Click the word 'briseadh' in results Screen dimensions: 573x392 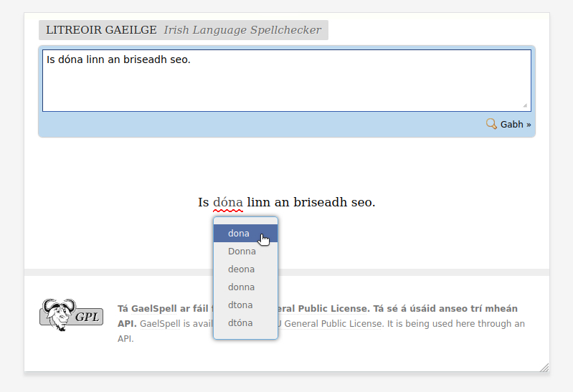(321, 203)
